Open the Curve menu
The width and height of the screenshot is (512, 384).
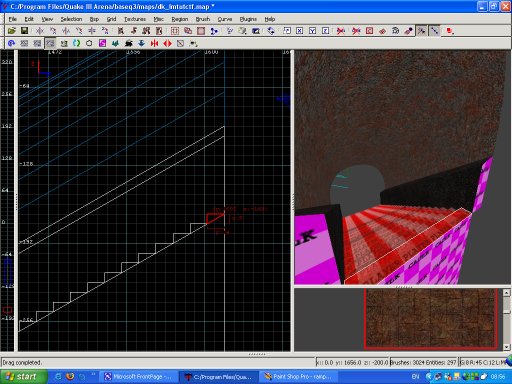click(x=225, y=19)
